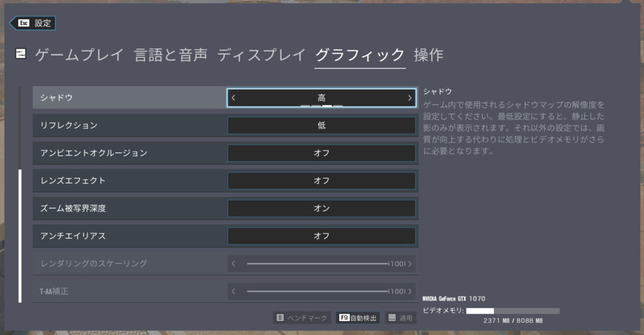Select the シャドウ row label
The image size is (644, 335).
tap(56, 98)
